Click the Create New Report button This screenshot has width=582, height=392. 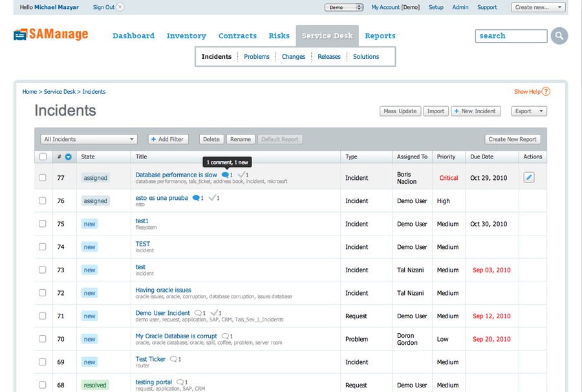pyautogui.click(x=512, y=139)
